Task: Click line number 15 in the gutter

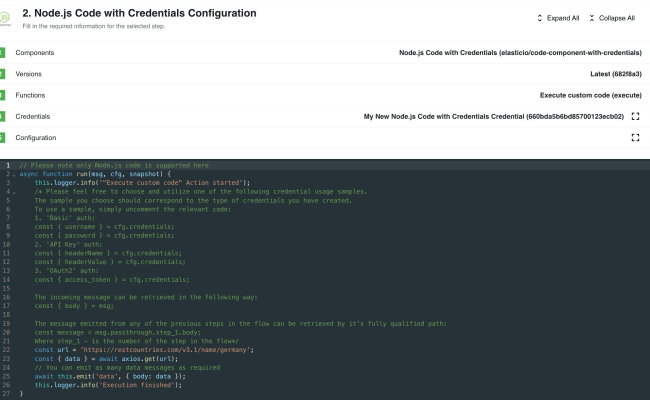Action: pos(7,288)
